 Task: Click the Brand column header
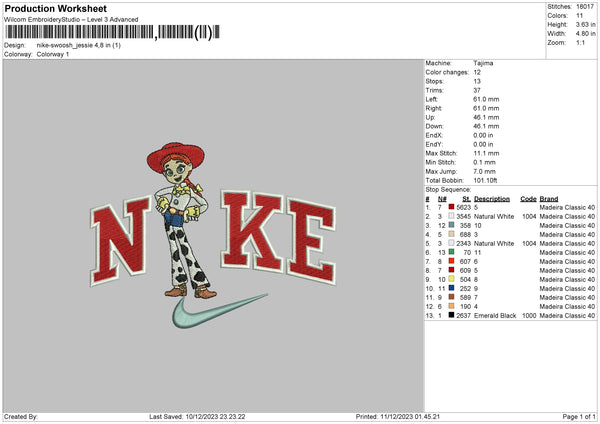pos(549,199)
